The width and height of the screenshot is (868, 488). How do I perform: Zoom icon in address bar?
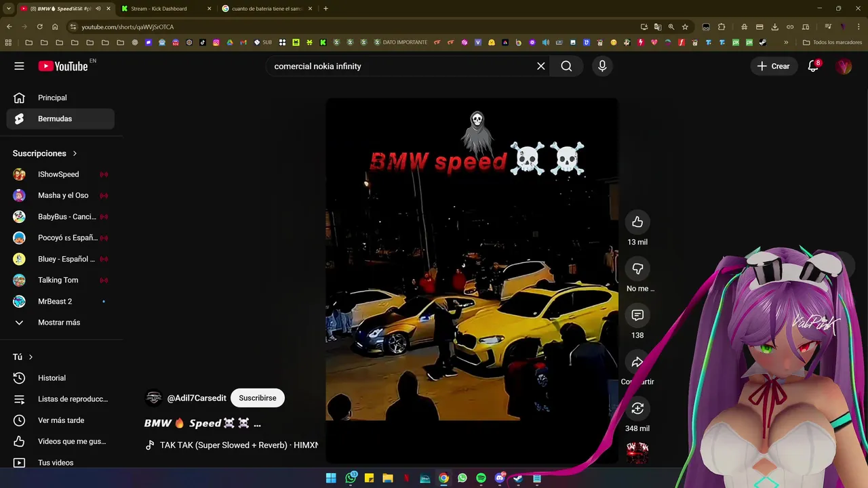(671, 26)
